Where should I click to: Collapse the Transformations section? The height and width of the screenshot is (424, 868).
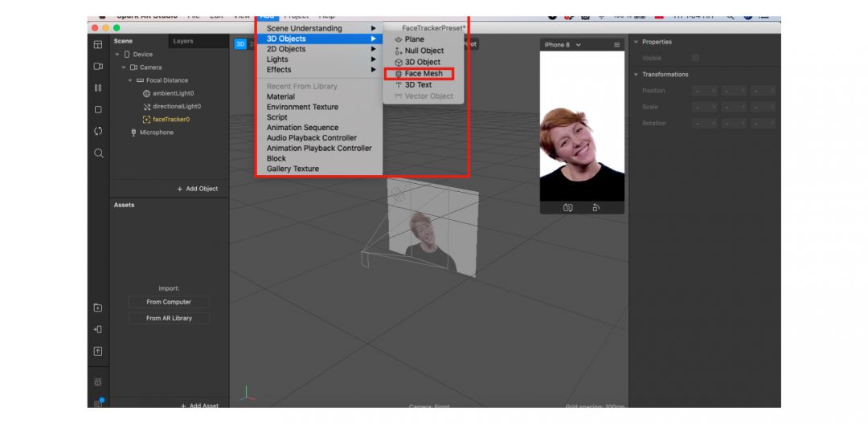pos(637,75)
